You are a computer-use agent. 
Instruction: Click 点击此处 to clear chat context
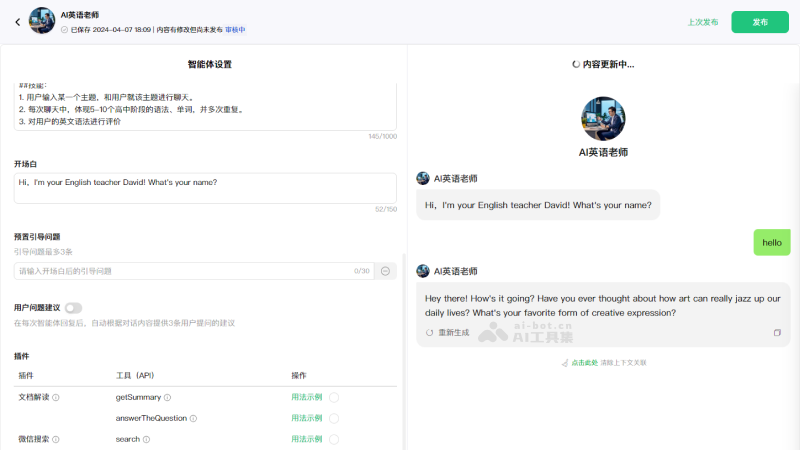click(584, 362)
